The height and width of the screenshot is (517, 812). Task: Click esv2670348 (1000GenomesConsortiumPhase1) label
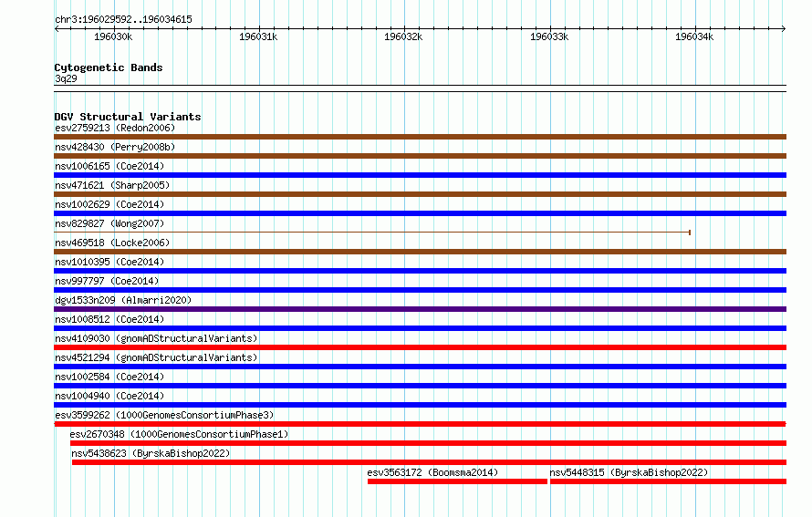pyautogui.click(x=179, y=434)
